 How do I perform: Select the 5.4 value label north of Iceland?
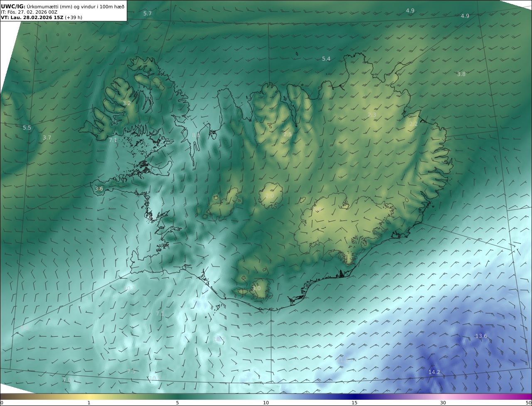click(x=326, y=59)
